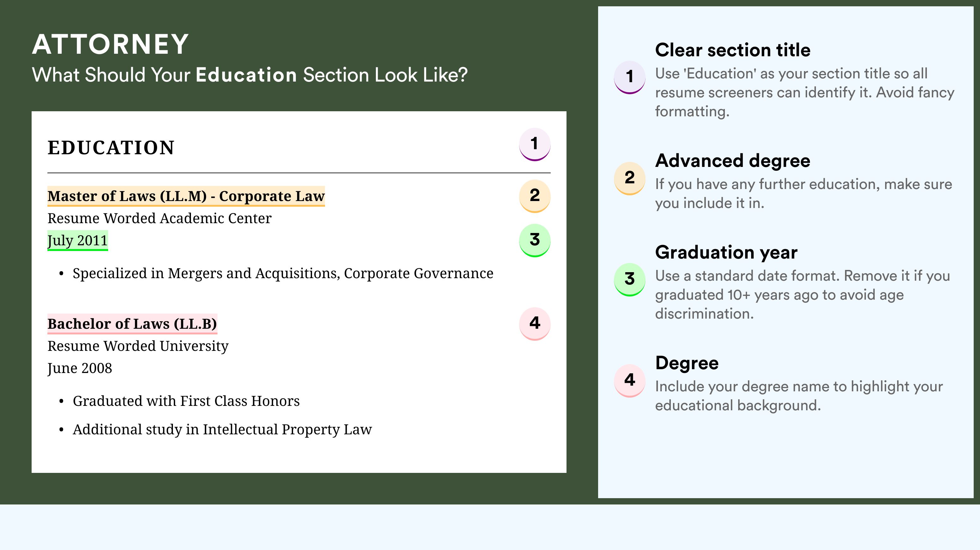Click the orange number 2 badge in resume
Viewport: 980px width, 550px height.
pyautogui.click(x=535, y=196)
